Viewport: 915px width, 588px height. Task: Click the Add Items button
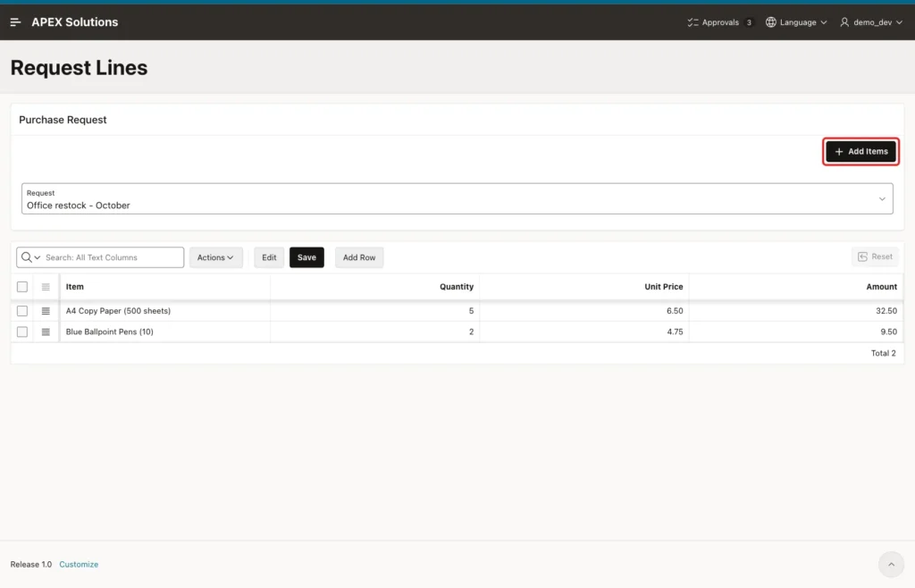pos(860,152)
